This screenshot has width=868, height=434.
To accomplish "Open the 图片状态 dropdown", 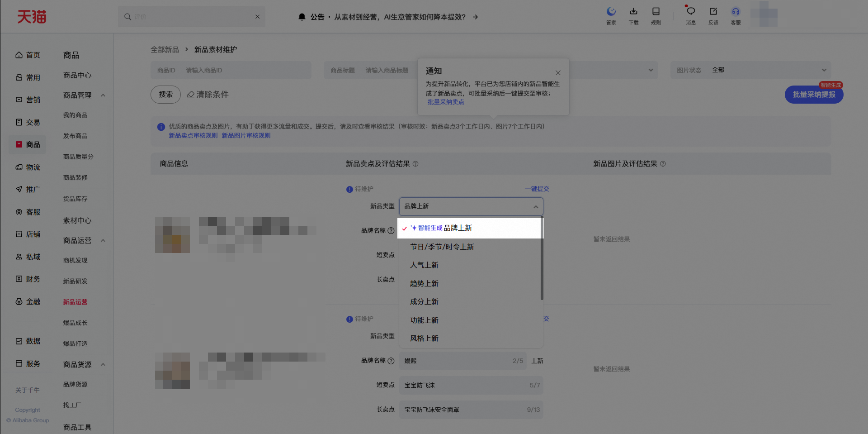I will 750,70.
